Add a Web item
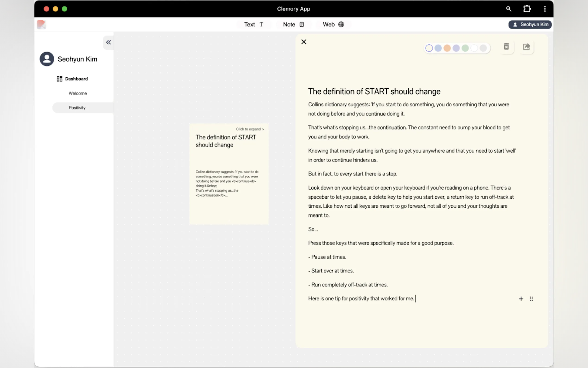This screenshot has width=588, height=368. click(x=333, y=24)
